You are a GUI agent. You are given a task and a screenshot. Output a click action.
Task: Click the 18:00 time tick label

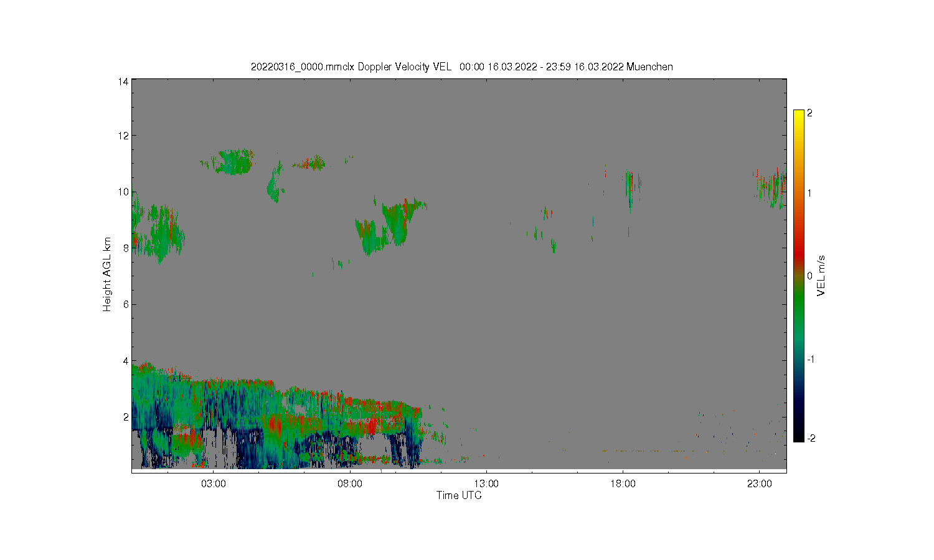pyautogui.click(x=623, y=483)
